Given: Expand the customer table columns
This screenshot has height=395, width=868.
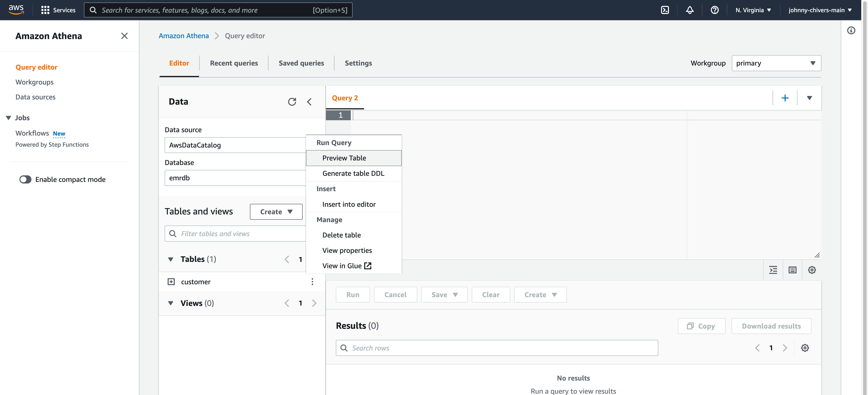Looking at the screenshot, I should coord(171,282).
